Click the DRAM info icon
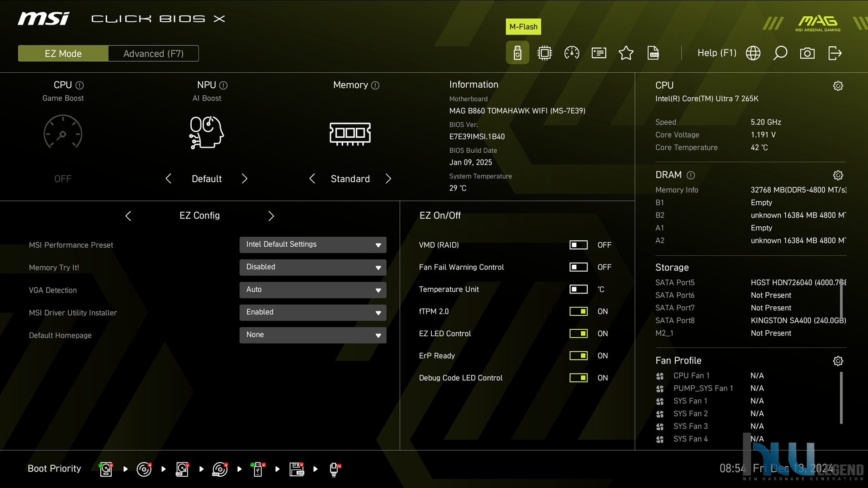Screen dimensions: 868x488 click(x=690, y=175)
